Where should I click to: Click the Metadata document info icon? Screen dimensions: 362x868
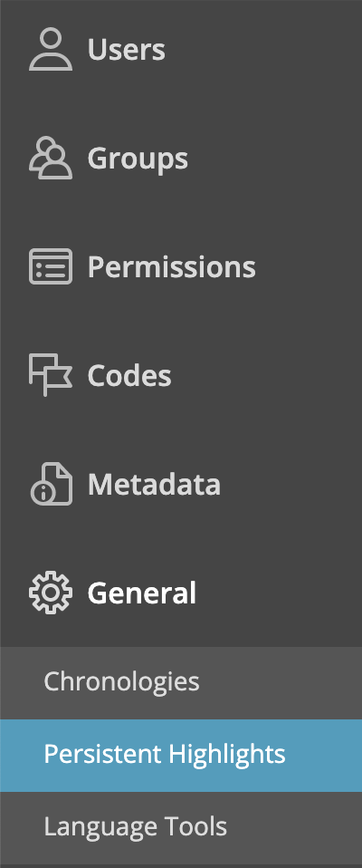pos(51,483)
